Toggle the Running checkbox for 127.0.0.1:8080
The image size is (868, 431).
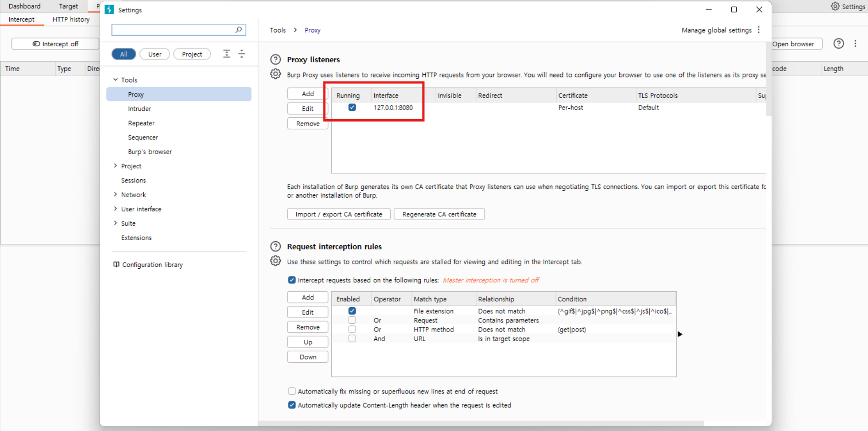pos(352,107)
